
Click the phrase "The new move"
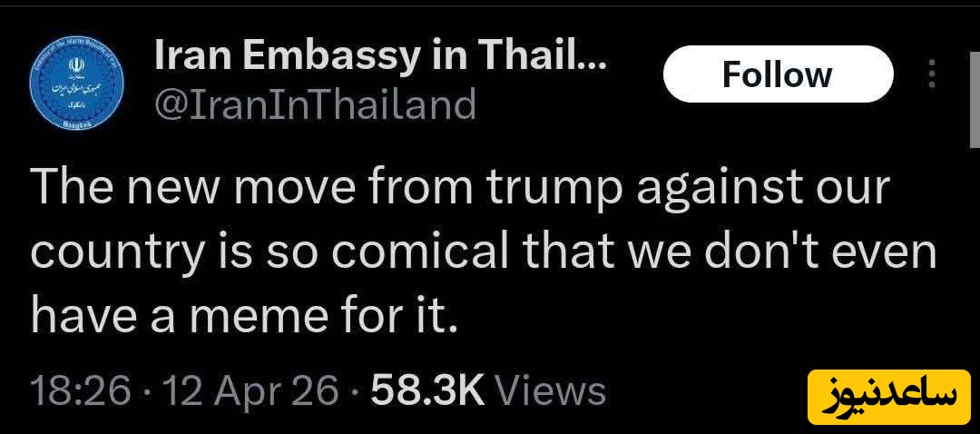181,189
